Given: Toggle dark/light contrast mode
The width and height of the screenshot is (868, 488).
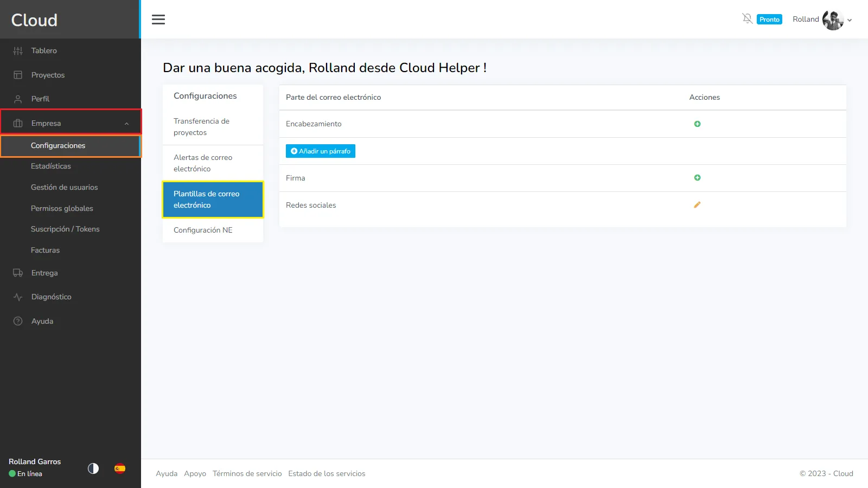Looking at the screenshot, I should coord(93,468).
